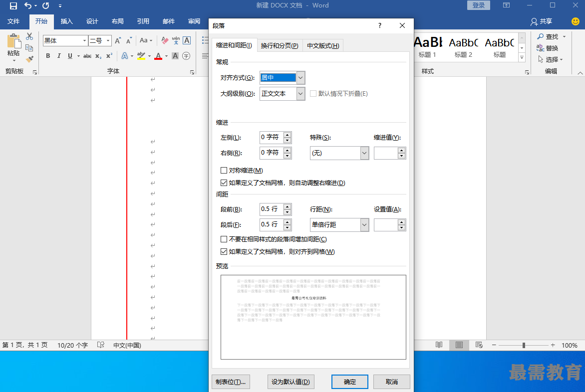585x392 pixels.
Task: Open the 插入 ribbon tab
Action: (66, 21)
